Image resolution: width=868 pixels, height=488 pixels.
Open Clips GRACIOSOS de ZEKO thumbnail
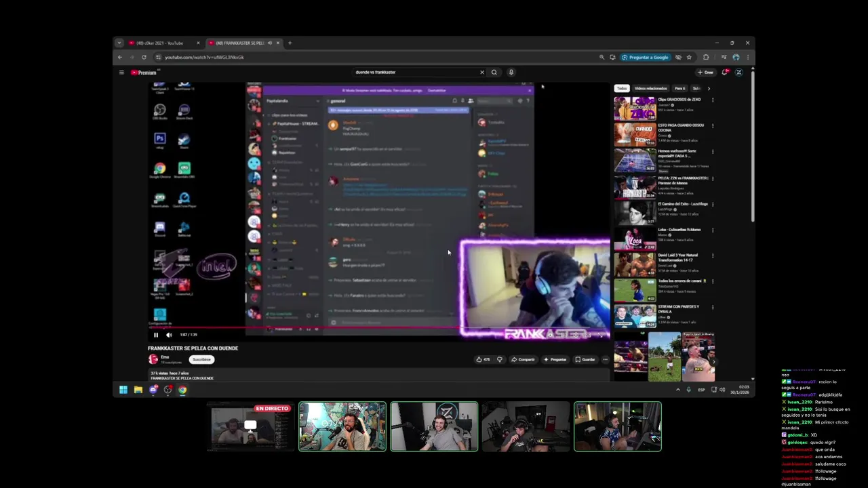pyautogui.click(x=635, y=108)
